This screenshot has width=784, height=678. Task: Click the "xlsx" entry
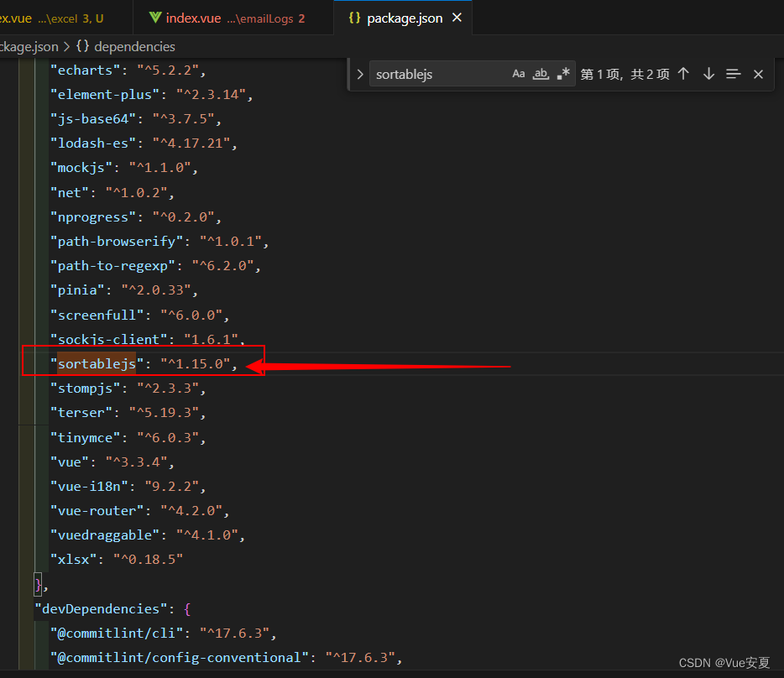(x=117, y=559)
